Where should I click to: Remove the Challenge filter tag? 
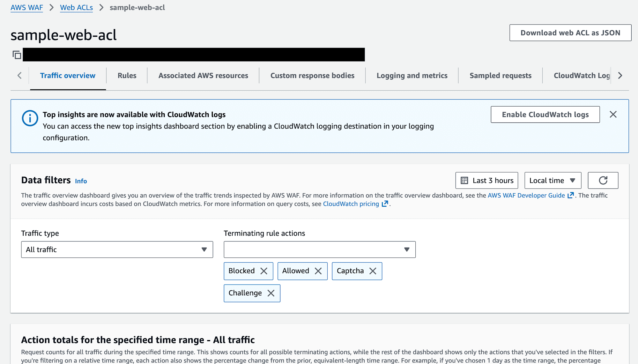pyautogui.click(x=271, y=293)
